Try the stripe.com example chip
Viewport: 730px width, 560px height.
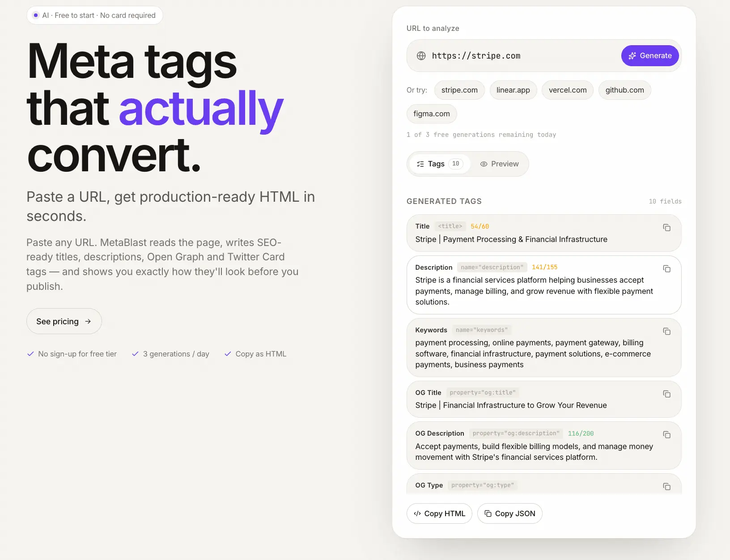click(459, 90)
